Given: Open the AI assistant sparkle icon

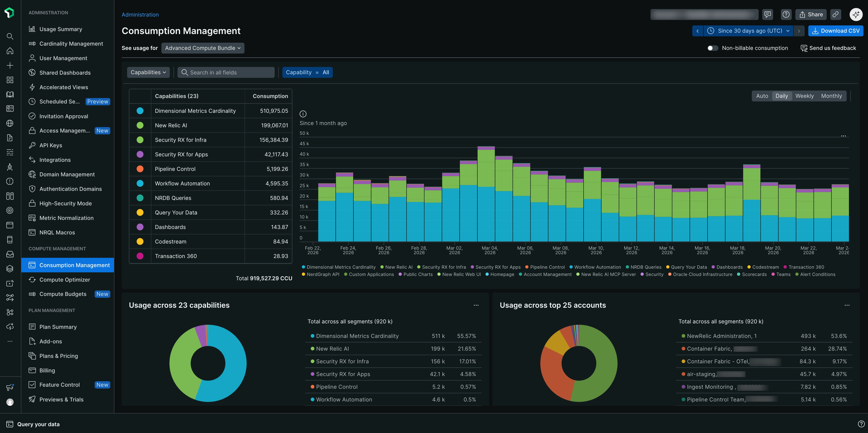Looking at the screenshot, I should [856, 14].
